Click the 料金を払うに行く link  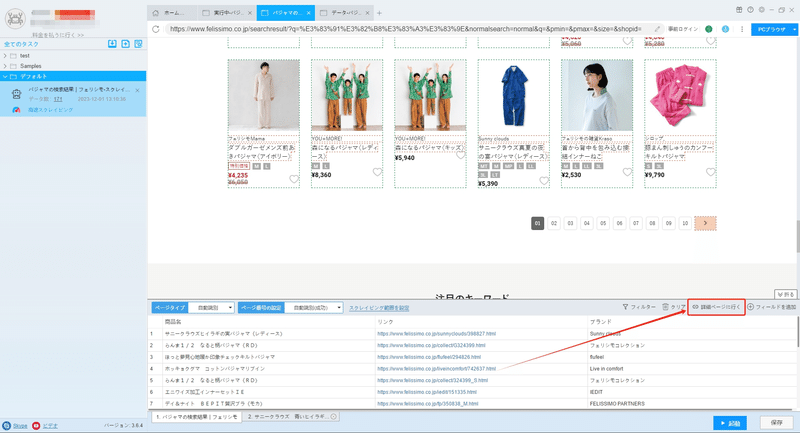(58, 35)
